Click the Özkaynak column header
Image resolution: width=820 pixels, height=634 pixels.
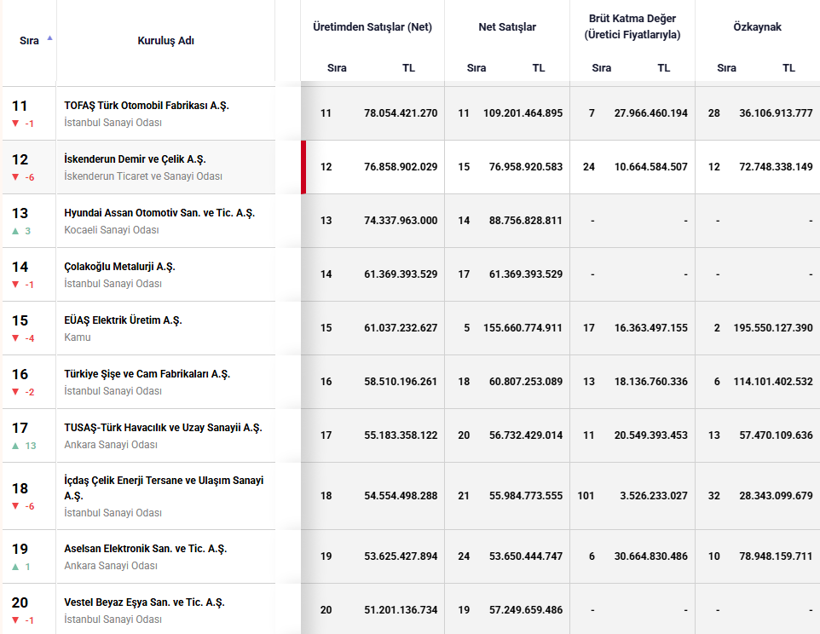[x=757, y=27]
